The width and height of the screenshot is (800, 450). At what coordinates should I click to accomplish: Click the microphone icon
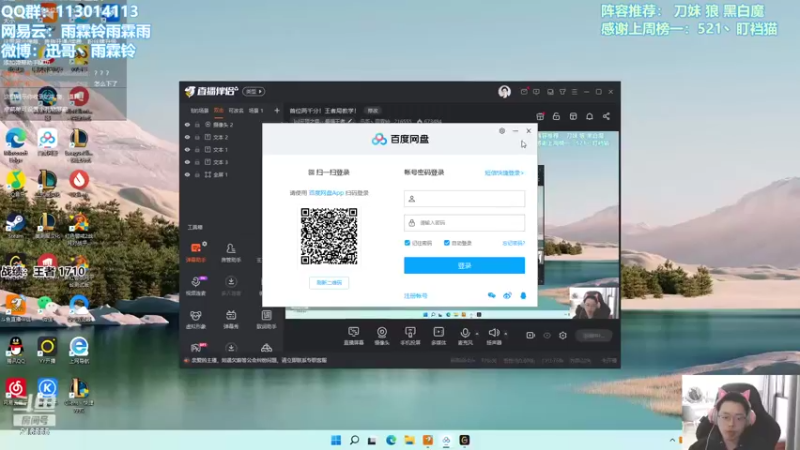point(465,334)
